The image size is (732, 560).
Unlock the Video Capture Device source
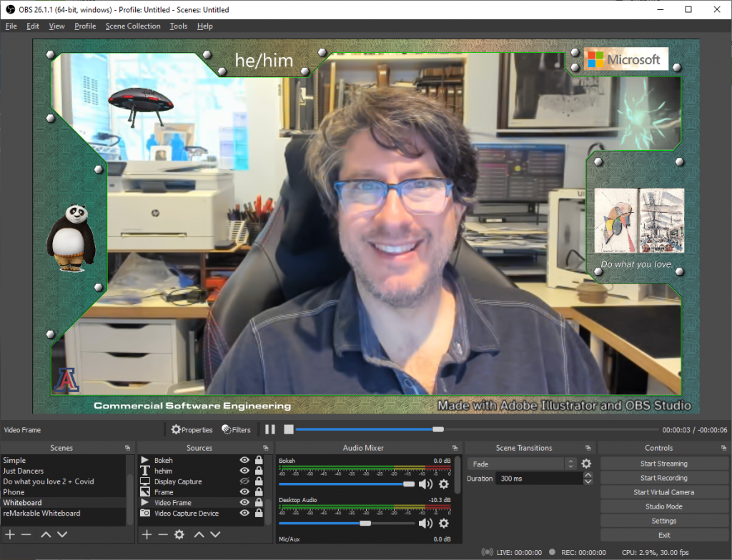[x=259, y=513]
